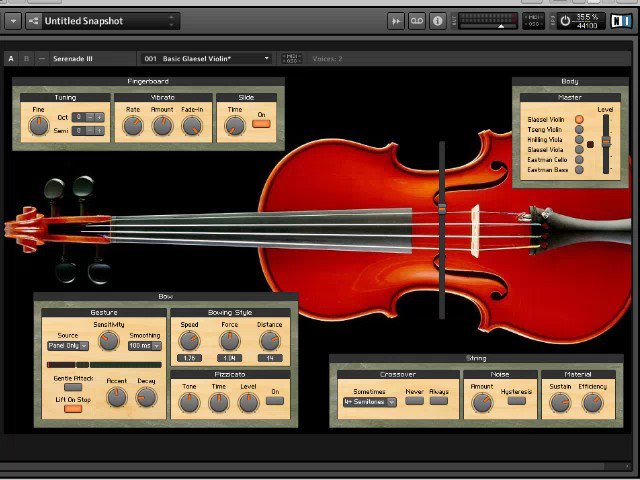This screenshot has height=480, width=640.
Task: Click the Native Instruments logo icon
Action: 621,21
